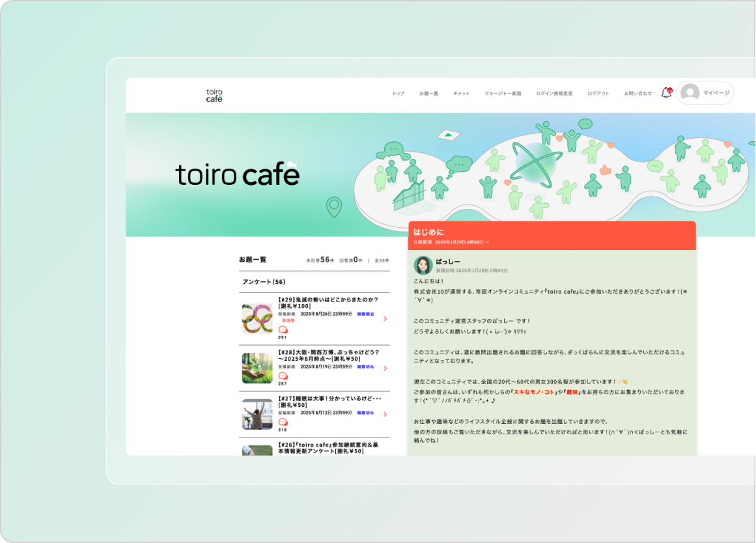Open the colorful rings thumbnail of survey #29
The height and width of the screenshot is (543, 756).
257,318
